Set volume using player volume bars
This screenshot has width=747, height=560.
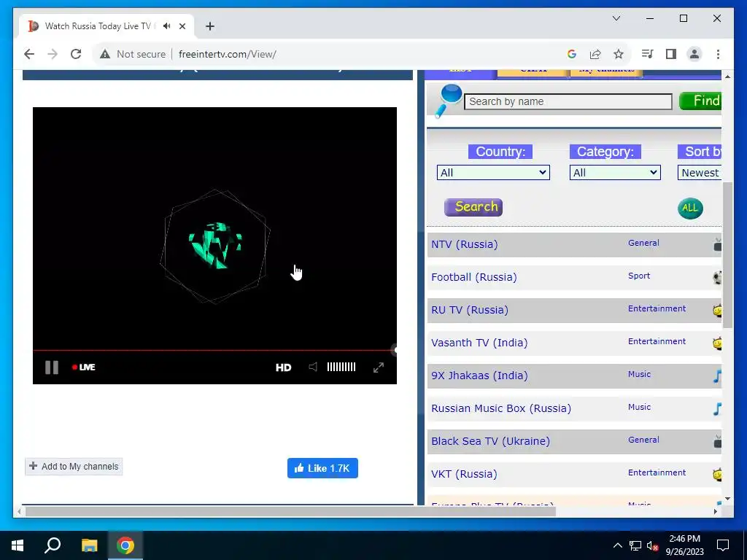(341, 367)
